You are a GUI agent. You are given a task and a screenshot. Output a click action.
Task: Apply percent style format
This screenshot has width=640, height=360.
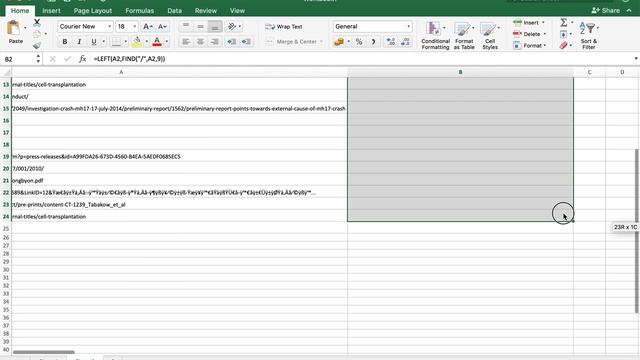359,42
